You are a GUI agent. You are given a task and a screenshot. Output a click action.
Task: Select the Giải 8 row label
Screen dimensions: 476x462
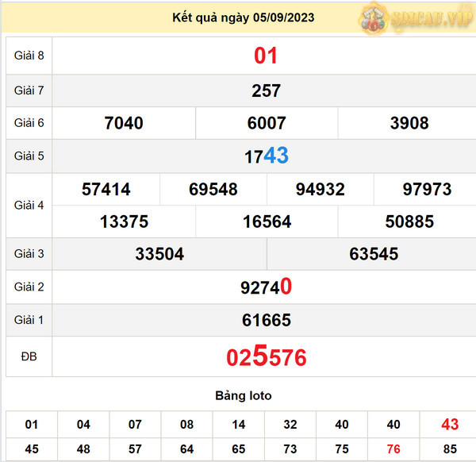[x=29, y=56]
